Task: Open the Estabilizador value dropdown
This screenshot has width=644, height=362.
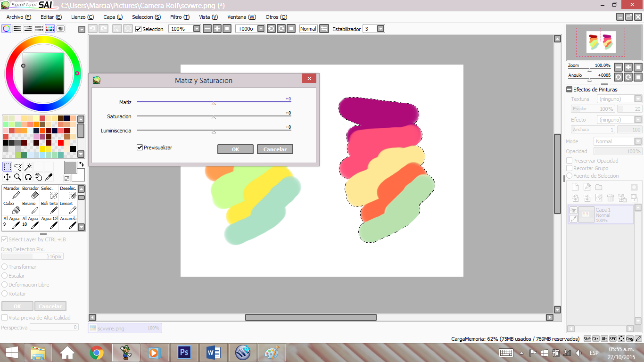Action: pyautogui.click(x=380, y=29)
